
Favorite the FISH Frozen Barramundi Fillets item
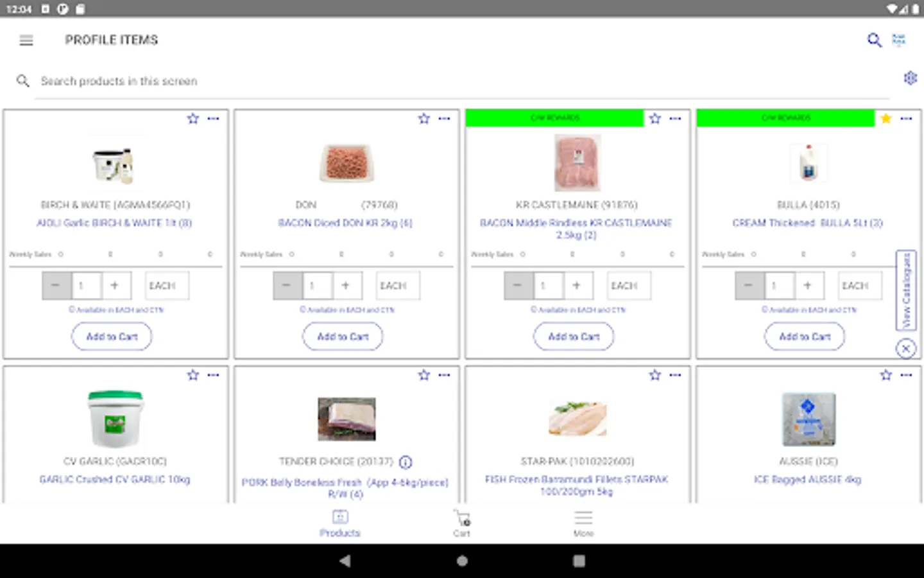[654, 375]
